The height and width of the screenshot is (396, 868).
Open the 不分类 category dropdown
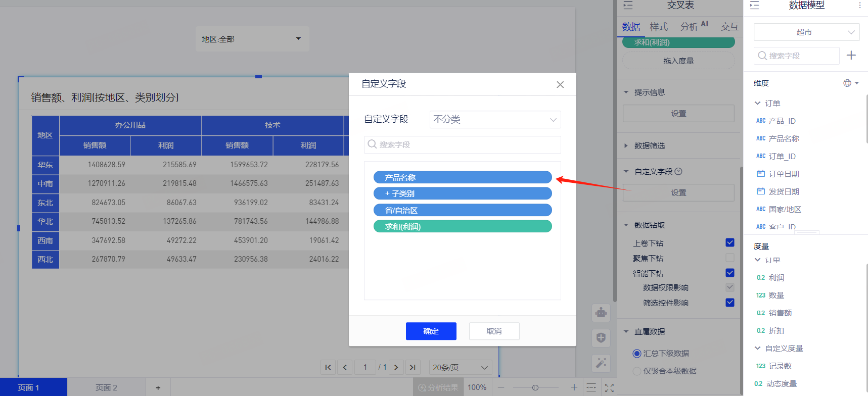495,120
